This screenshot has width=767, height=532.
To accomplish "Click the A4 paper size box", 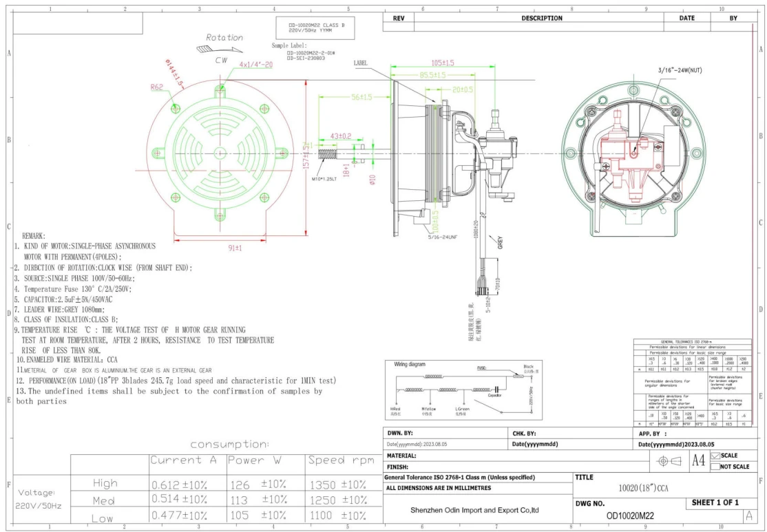I will (x=697, y=460).
